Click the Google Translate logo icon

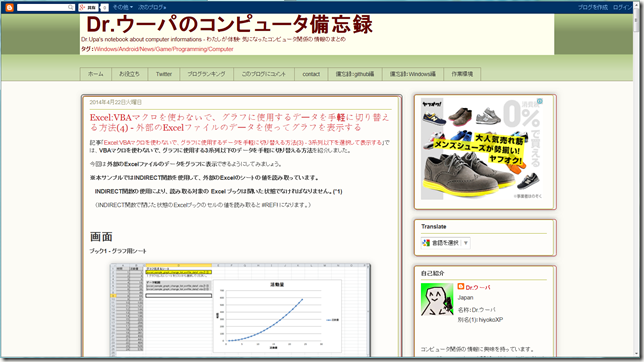pos(426,243)
